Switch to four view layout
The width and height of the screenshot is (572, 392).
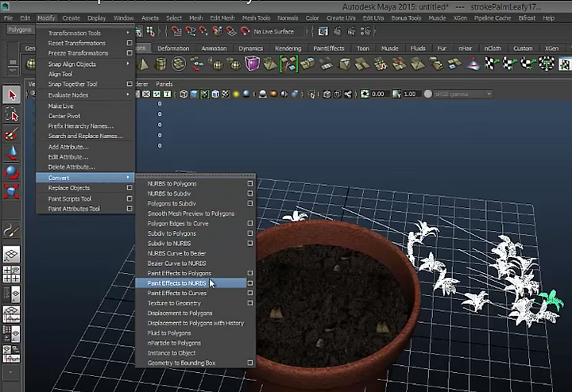click(x=12, y=275)
